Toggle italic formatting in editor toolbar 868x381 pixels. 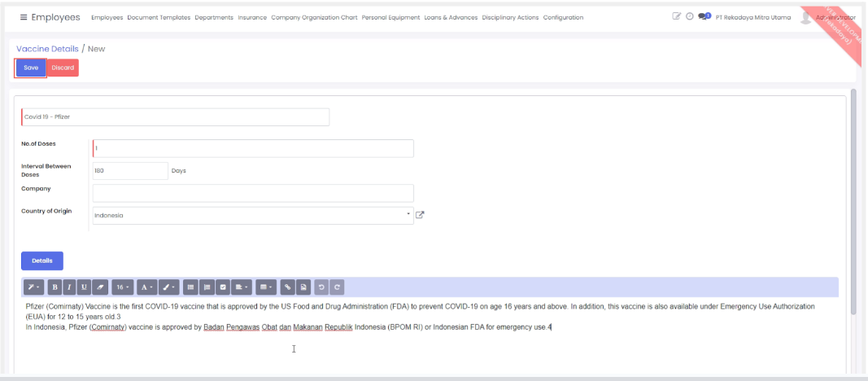(69, 287)
